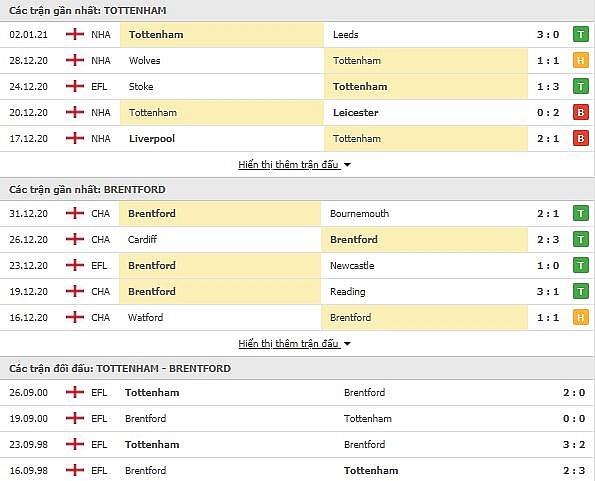Viewport: 595px width, 481px height.
Task: Click green T badge for Brentford-Newcastle match
Action: coord(581,266)
